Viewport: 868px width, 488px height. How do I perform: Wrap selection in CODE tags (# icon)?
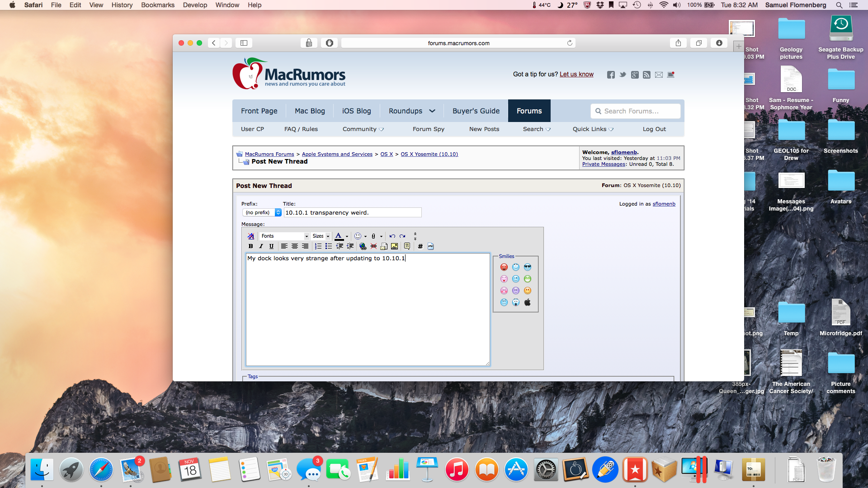click(x=420, y=246)
